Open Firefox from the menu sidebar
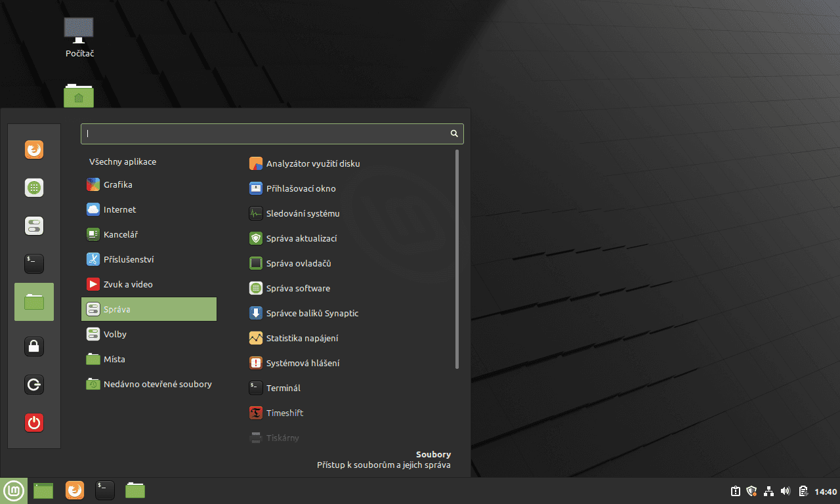 click(x=33, y=149)
